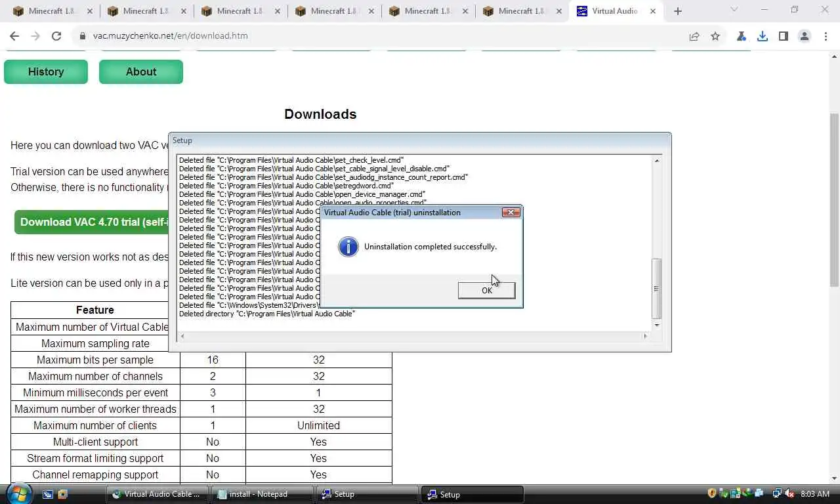Click web page scrollbar up arrow
The height and width of the screenshot is (504, 840).
click(x=834, y=57)
